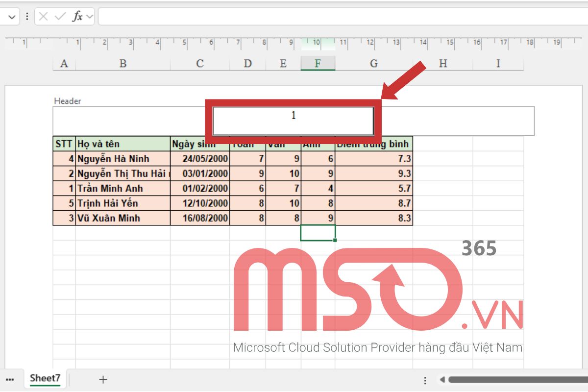Click the Cancel X icon in formula bar
This screenshot has width=588, height=392.
point(44,17)
